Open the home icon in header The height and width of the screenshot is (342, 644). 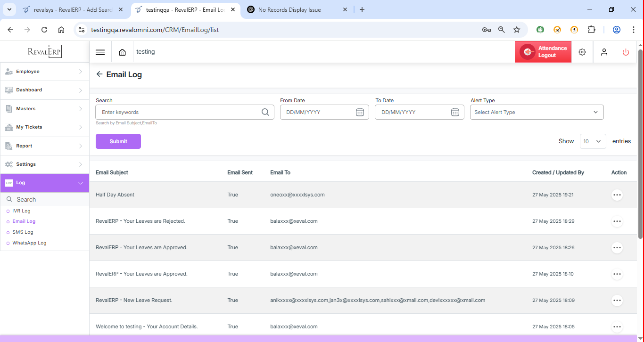click(x=122, y=52)
